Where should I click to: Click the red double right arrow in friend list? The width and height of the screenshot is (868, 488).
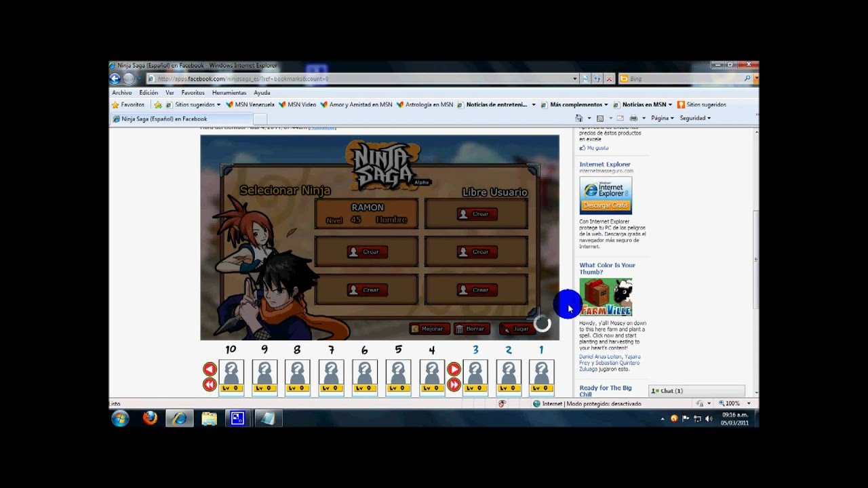(x=454, y=384)
